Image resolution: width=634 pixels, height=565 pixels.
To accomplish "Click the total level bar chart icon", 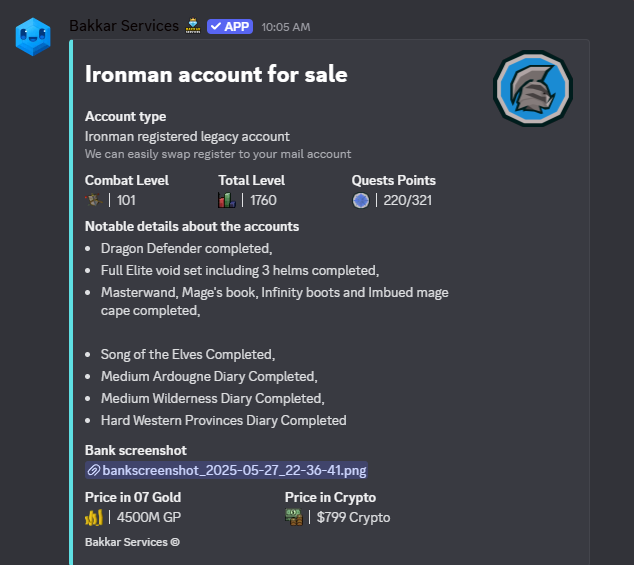I will 226,200.
